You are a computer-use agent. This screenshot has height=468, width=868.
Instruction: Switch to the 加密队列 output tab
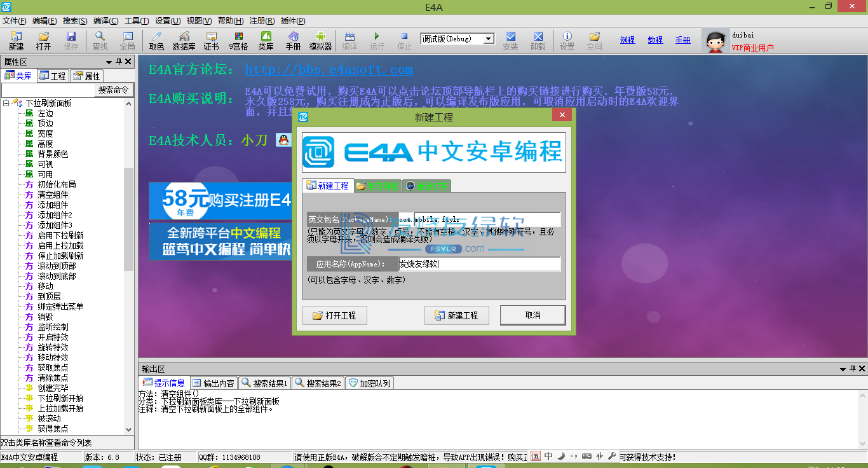370,383
